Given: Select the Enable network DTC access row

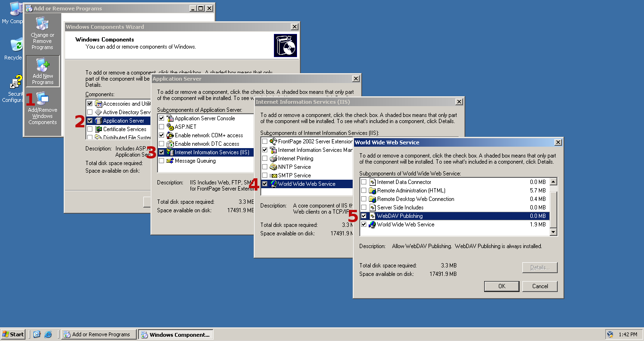Looking at the screenshot, I should tap(206, 144).
